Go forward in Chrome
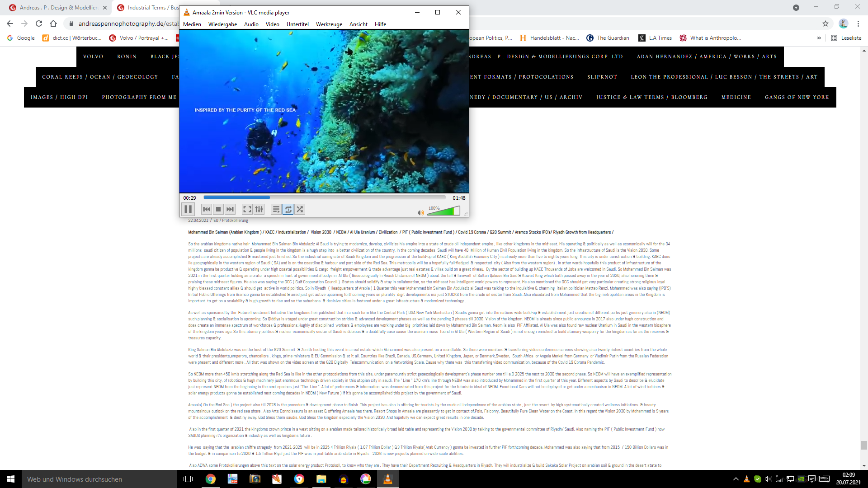The height and width of the screenshot is (488, 868). click(24, 23)
